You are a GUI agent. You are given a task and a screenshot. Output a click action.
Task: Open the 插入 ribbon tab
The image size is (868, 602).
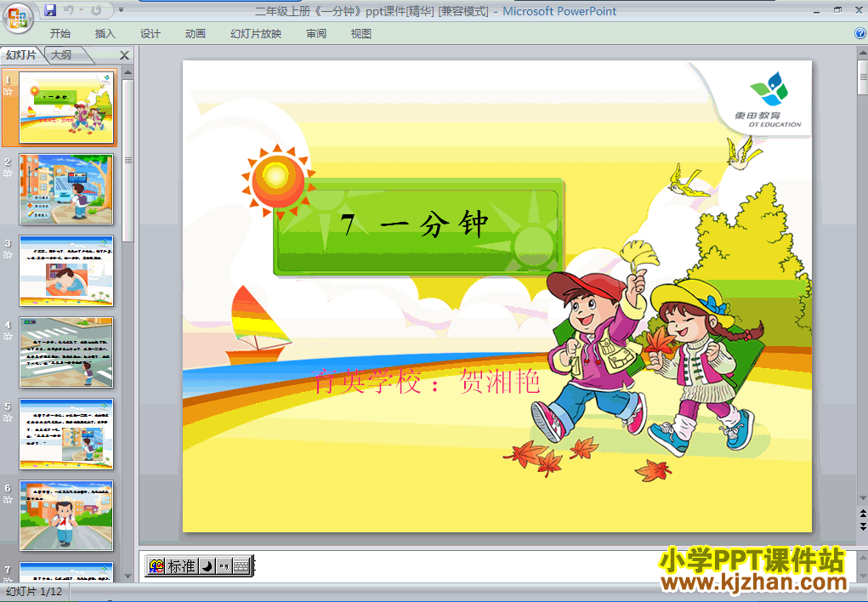click(105, 34)
